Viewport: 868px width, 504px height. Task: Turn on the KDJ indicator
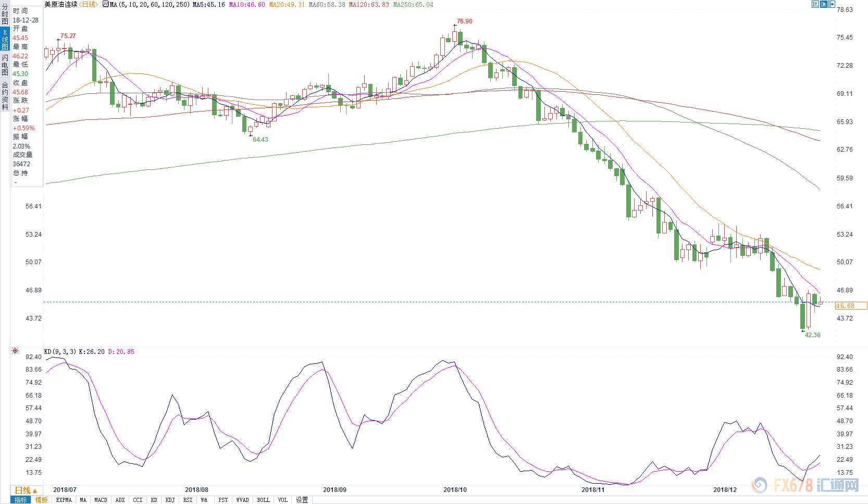tap(170, 500)
